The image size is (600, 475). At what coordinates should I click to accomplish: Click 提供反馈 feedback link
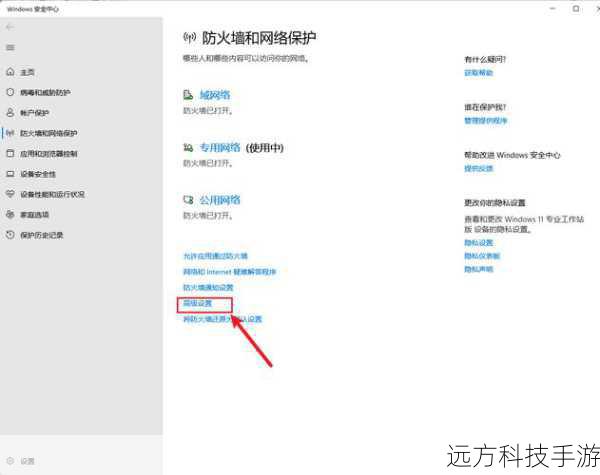pyautogui.click(x=478, y=168)
